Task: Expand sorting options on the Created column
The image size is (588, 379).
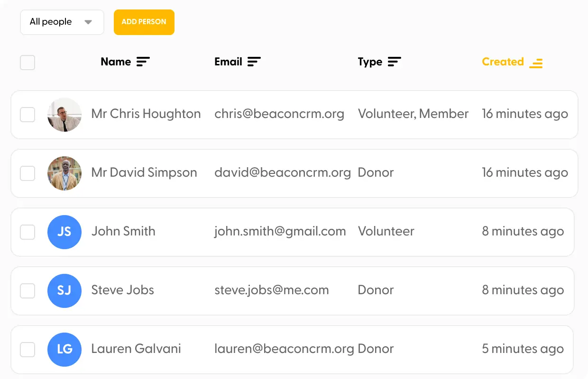Action: (x=536, y=63)
